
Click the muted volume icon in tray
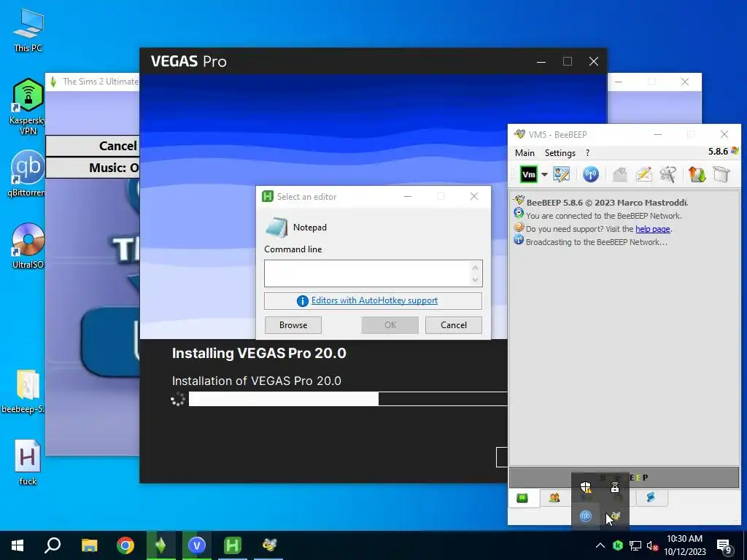tap(652, 545)
